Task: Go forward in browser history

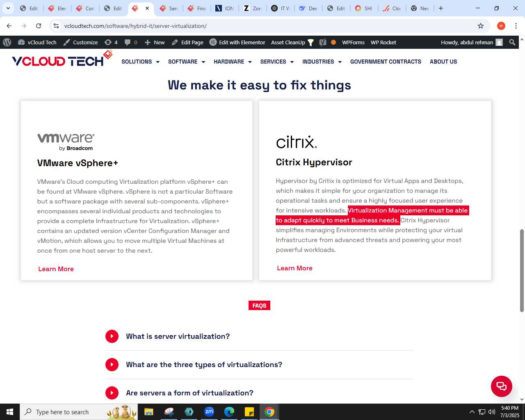Action: [x=24, y=26]
